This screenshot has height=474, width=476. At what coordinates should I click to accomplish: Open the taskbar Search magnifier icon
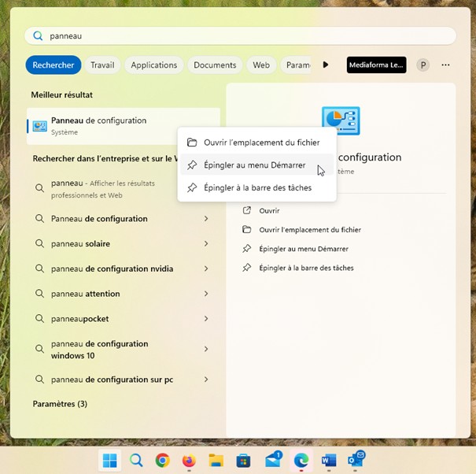pos(136,461)
